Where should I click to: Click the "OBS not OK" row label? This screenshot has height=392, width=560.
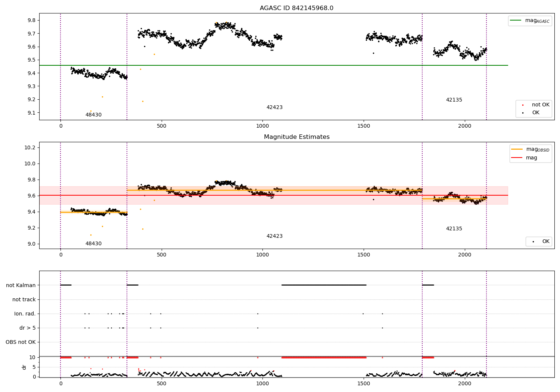point(21,342)
